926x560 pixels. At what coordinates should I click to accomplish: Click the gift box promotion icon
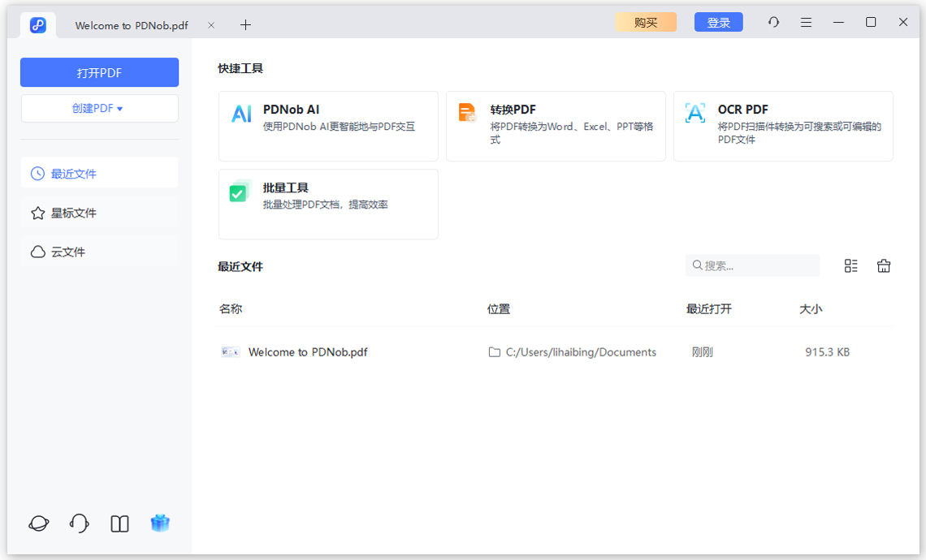pyautogui.click(x=160, y=523)
